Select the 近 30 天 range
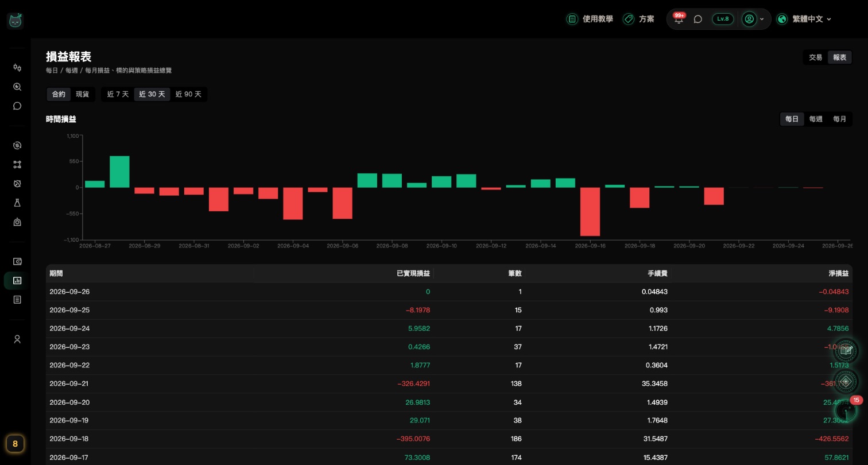868x465 pixels. point(152,94)
